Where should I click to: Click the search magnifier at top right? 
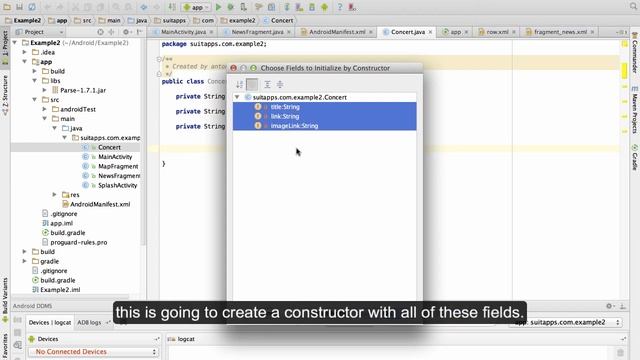coord(633,6)
